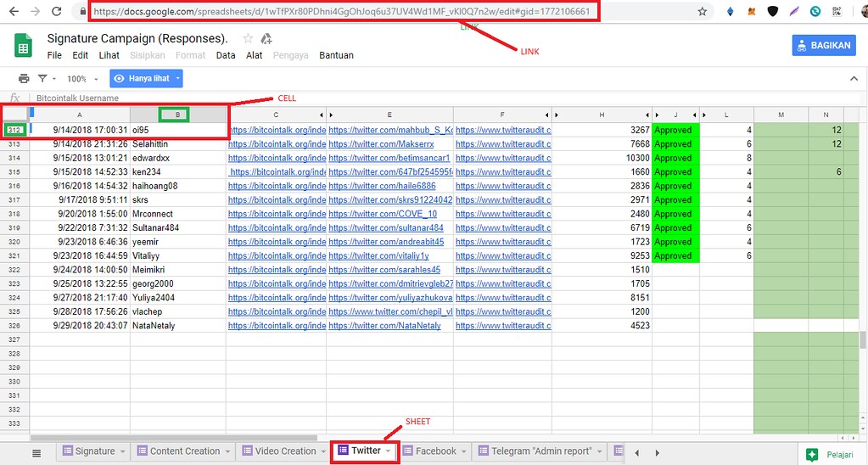This screenshot has height=465, width=868.
Task: Open the Alat menu
Action: (x=254, y=55)
